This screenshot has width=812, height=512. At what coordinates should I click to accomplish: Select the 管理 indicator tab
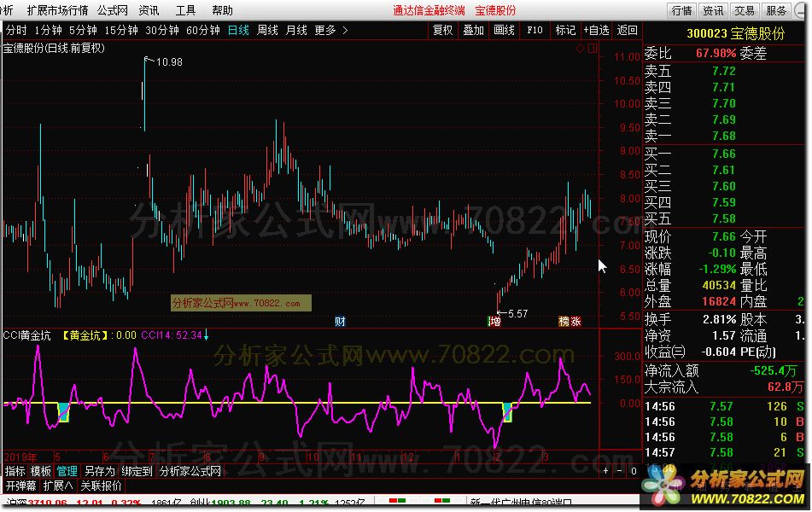click(67, 470)
